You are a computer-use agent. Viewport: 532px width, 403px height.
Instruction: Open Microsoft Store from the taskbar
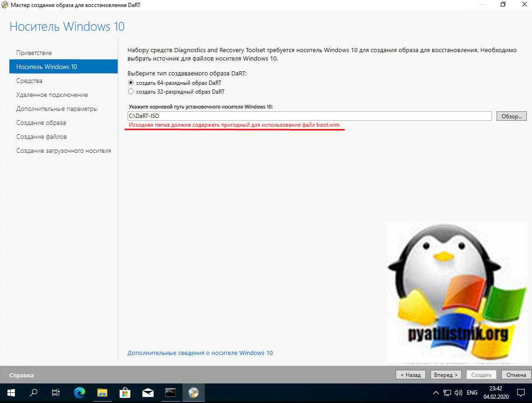coord(125,393)
